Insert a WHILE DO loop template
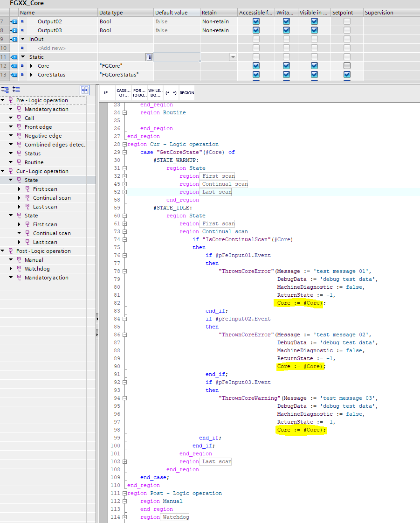 pyautogui.click(x=155, y=93)
